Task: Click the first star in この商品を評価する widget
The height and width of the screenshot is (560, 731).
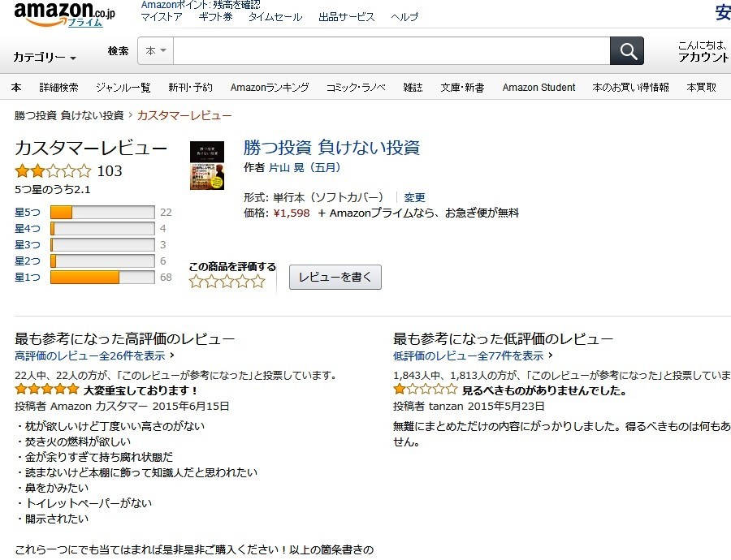Action: tap(195, 280)
